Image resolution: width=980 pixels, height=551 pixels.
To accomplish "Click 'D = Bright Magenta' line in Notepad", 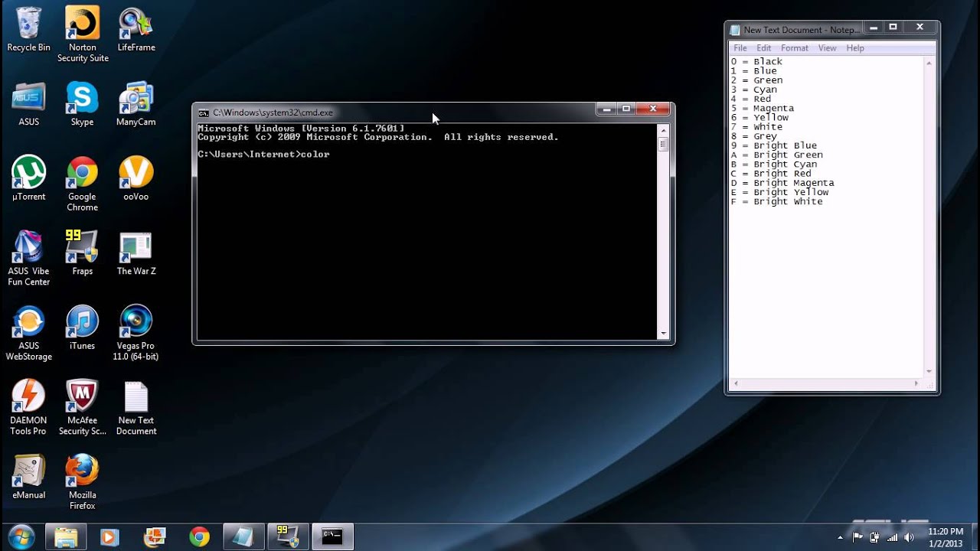I will tap(782, 183).
